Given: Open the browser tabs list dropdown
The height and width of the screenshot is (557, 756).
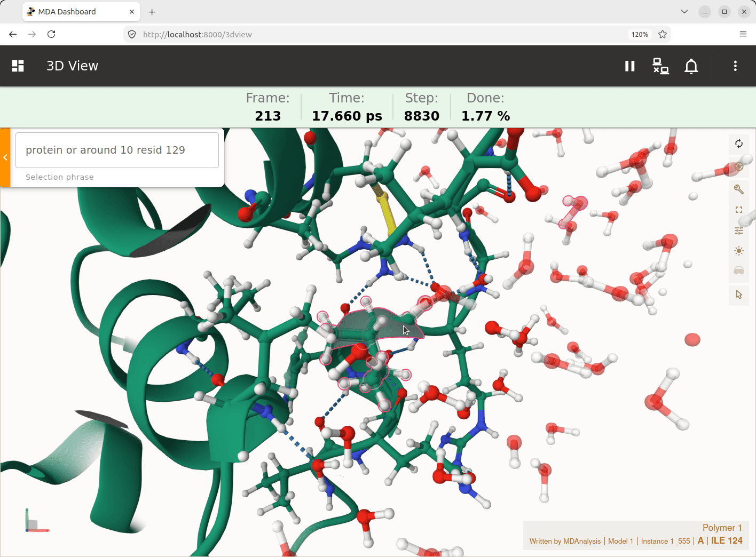Looking at the screenshot, I should point(684,12).
